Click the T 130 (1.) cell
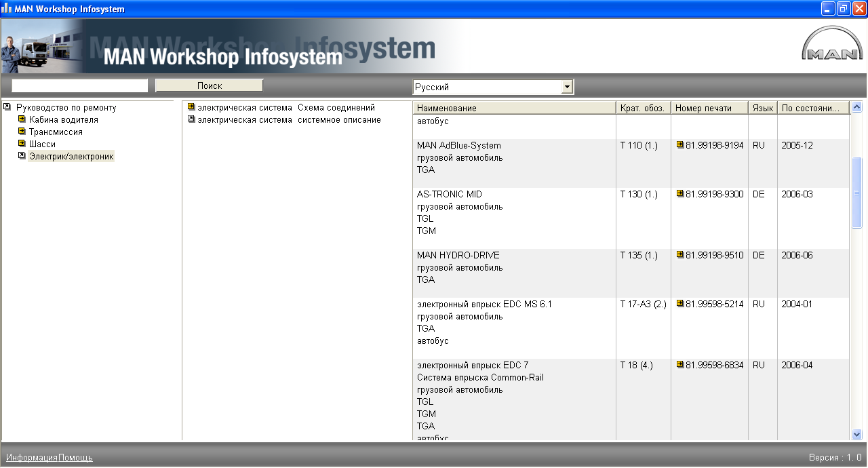The image size is (868, 468). pyautogui.click(x=639, y=194)
